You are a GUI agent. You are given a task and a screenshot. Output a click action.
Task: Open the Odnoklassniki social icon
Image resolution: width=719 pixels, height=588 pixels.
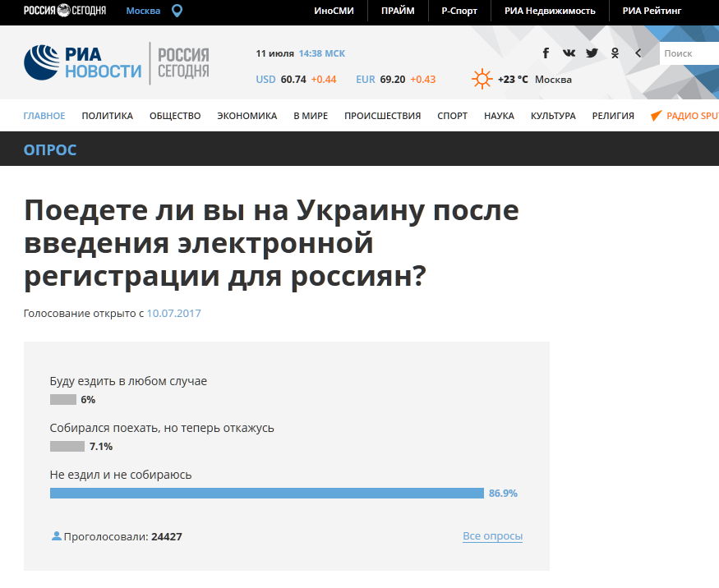click(615, 52)
